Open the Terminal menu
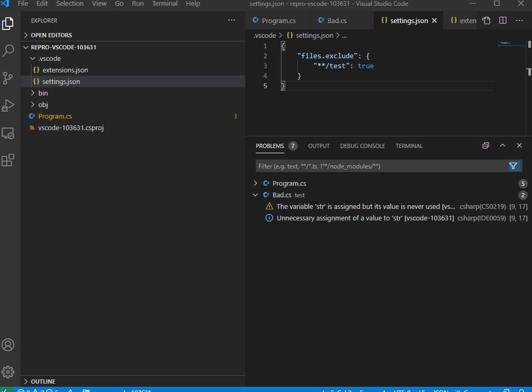The width and height of the screenshot is (532, 392). point(164,4)
